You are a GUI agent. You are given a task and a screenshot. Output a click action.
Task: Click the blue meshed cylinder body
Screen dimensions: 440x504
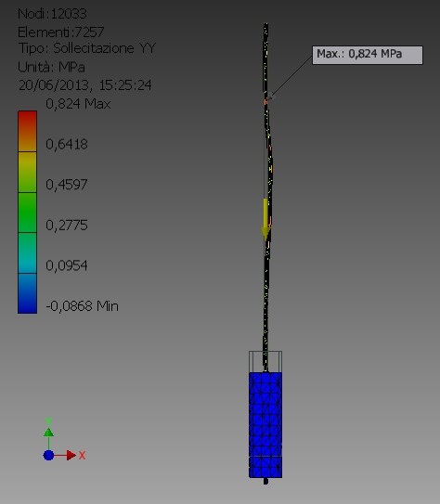coord(265,425)
